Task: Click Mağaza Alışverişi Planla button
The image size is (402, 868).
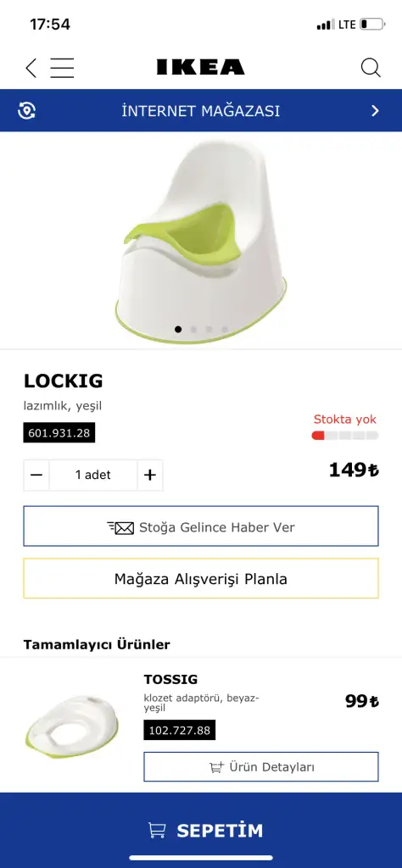Action: [x=201, y=578]
